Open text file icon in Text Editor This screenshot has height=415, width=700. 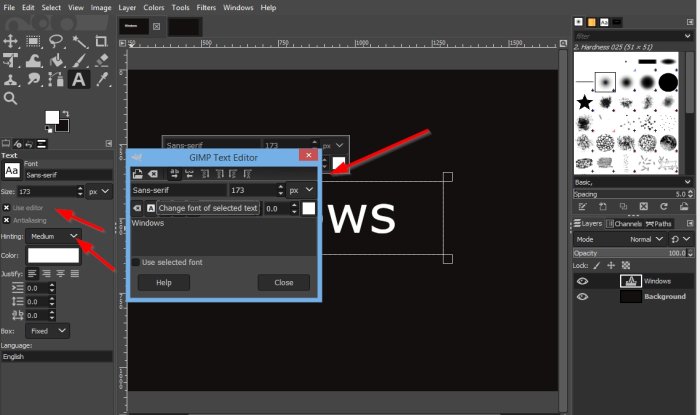click(138, 173)
